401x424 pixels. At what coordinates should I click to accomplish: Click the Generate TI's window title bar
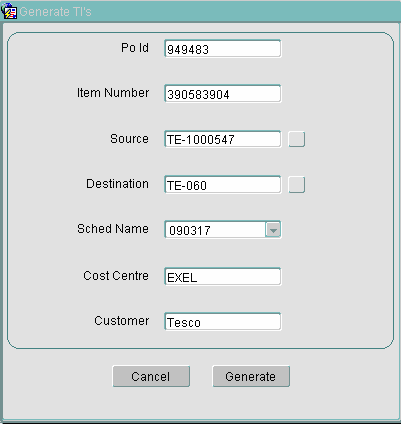click(x=200, y=12)
